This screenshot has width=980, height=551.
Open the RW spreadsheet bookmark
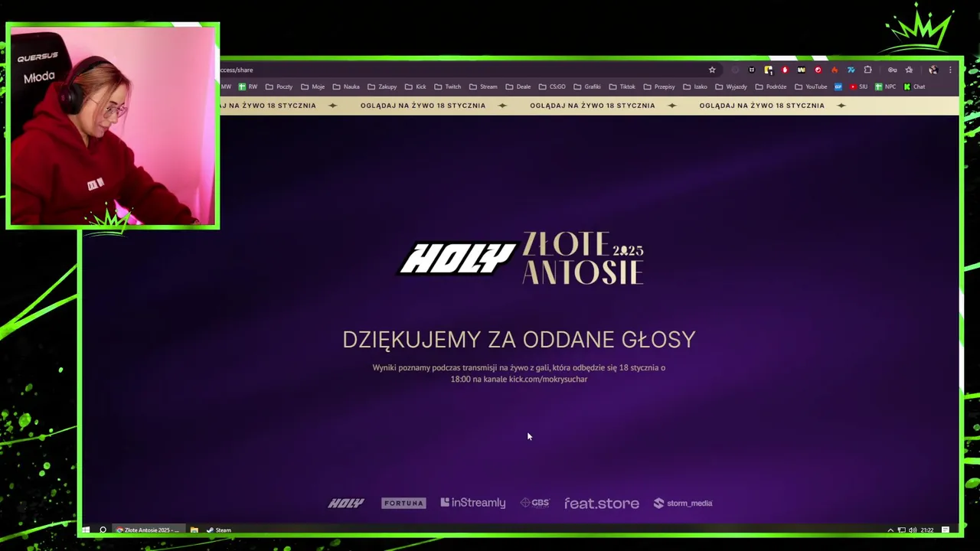(248, 86)
